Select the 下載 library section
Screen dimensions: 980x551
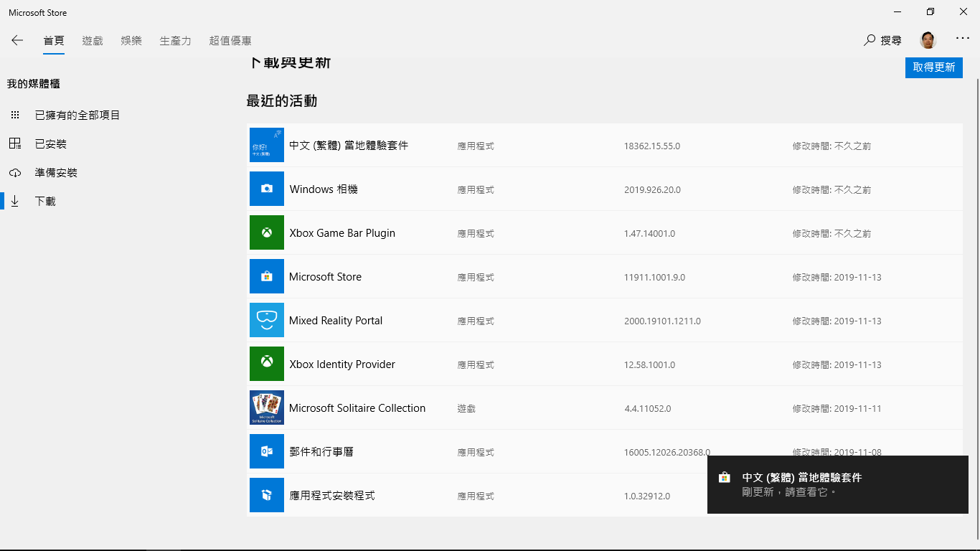point(45,202)
